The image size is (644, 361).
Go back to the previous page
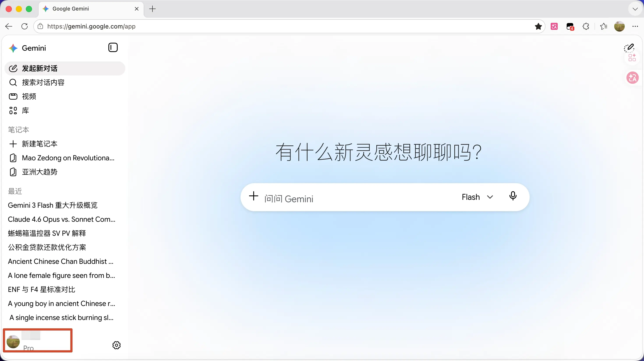(x=9, y=26)
